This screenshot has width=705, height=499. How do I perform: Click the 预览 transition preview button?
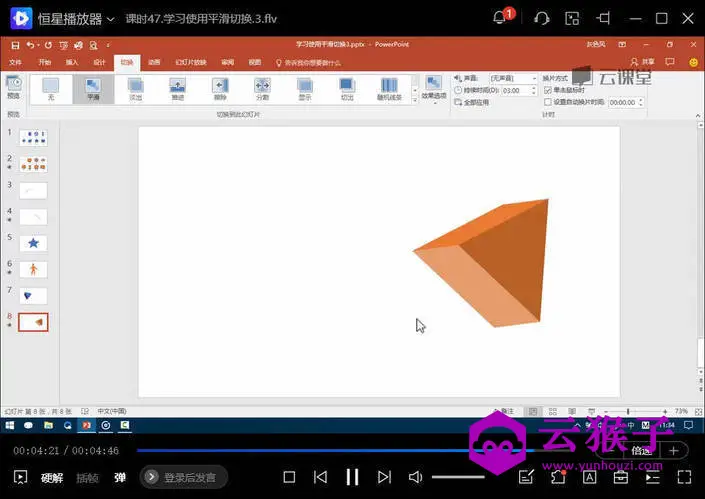pos(13,87)
